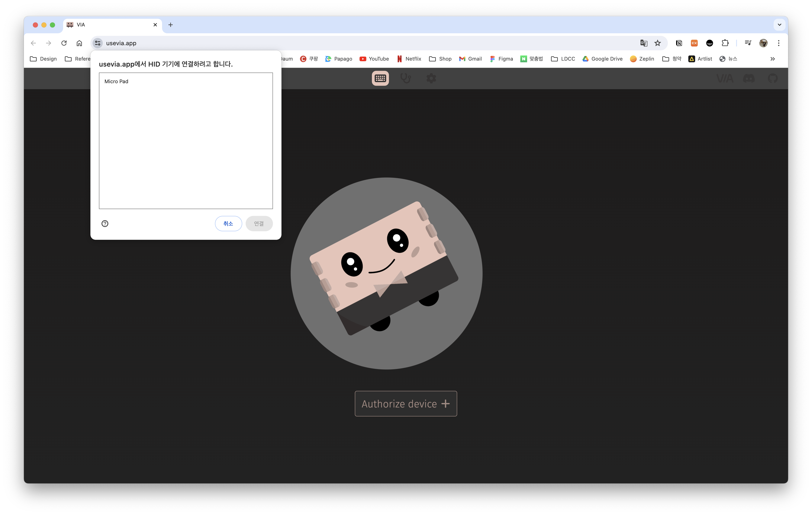Click the 취소 cancel button
This screenshot has width=812, height=515.
click(x=228, y=223)
